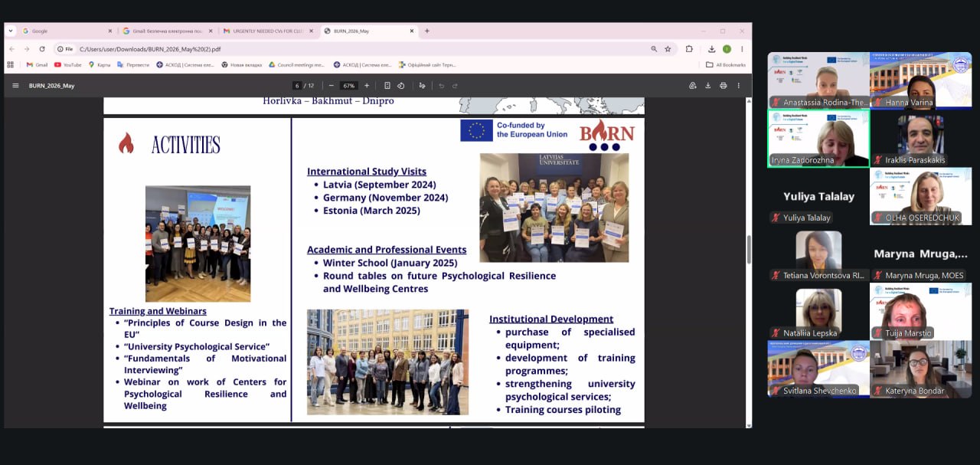The image size is (980, 465).
Task: Open the Gmail bookmark
Action: click(x=37, y=65)
